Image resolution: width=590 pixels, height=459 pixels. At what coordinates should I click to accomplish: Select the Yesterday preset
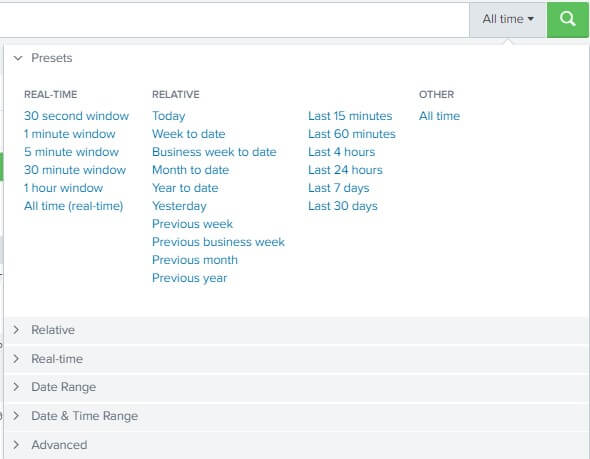coord(179,206)
